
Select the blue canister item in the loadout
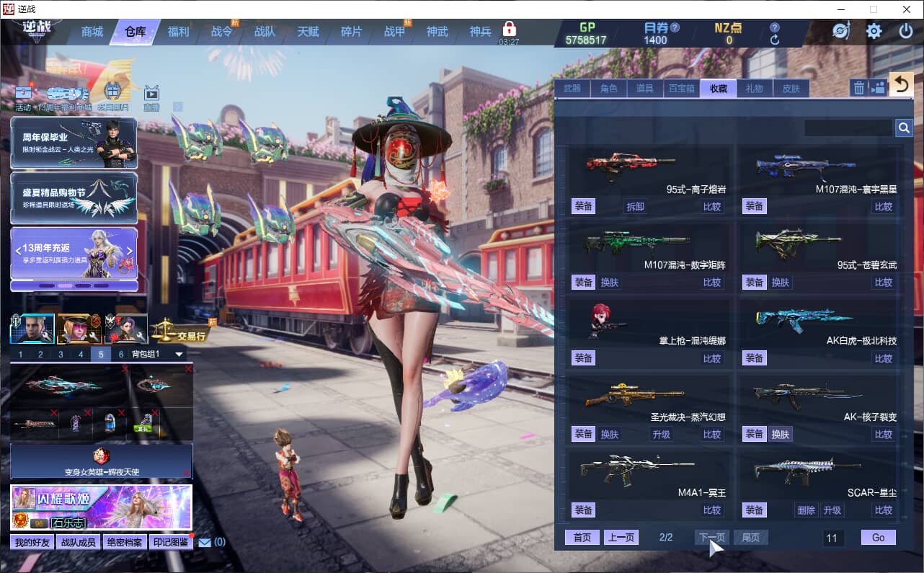tap(109, 424)
